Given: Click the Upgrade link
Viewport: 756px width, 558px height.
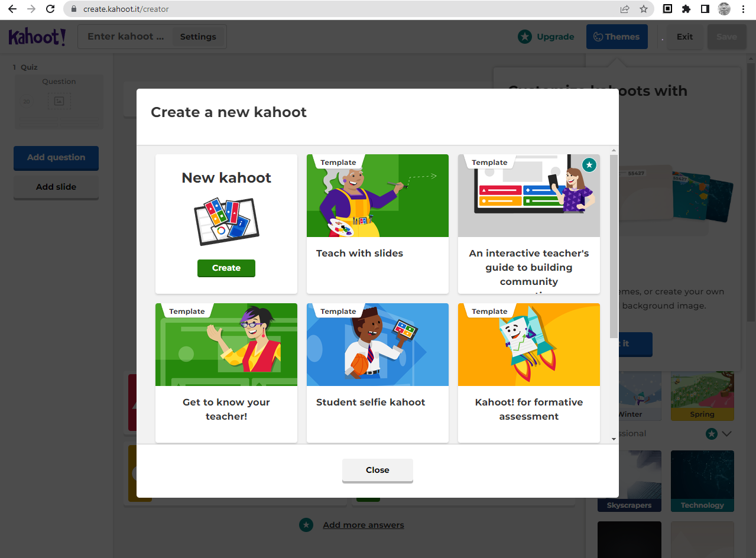Looking at the screenshot, I should pyautogui.click(x=546, y=37).
